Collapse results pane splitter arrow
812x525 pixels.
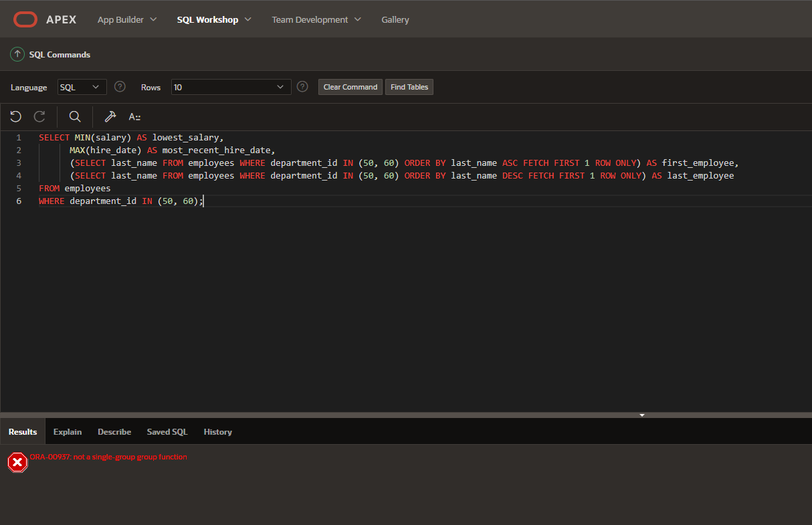641,415
